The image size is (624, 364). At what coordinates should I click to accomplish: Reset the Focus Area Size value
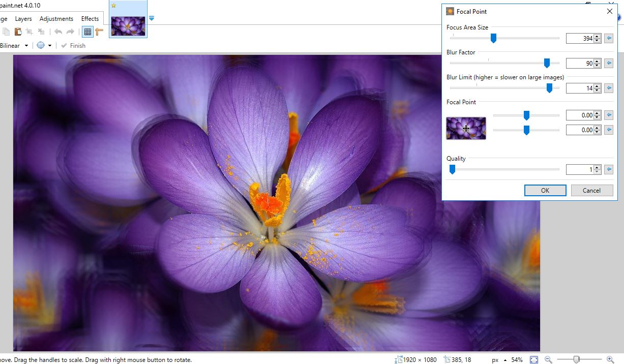click(608, 38)
